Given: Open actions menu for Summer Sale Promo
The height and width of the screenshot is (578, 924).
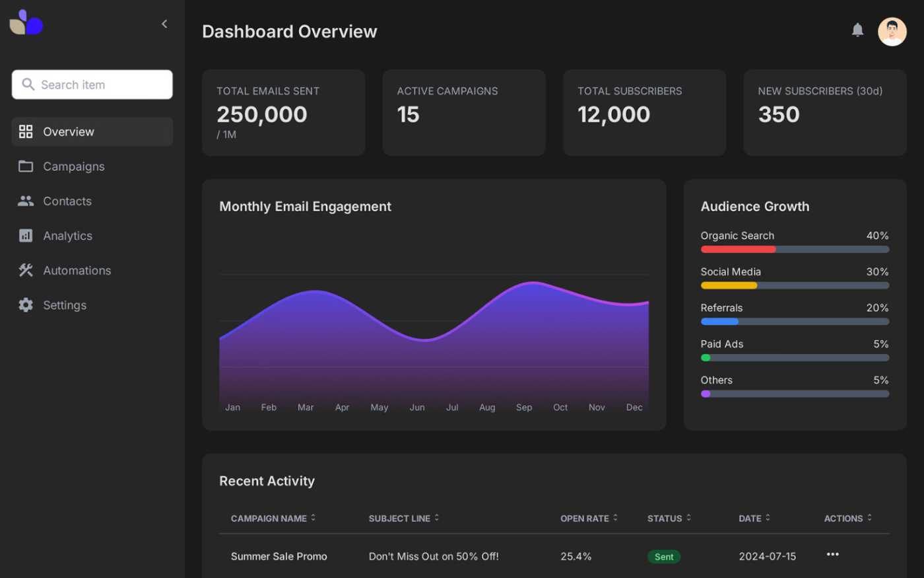Looking at the screenshot, I should coord(832,554).
